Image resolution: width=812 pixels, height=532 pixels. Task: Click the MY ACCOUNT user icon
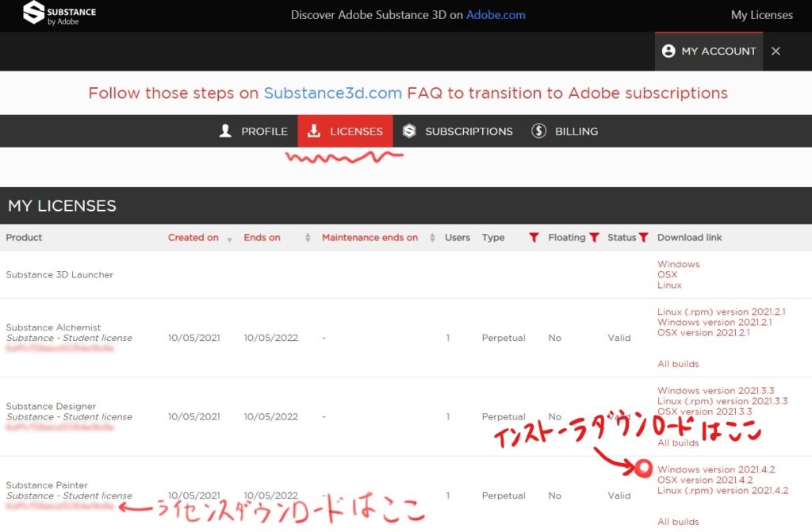click(668, 51)
